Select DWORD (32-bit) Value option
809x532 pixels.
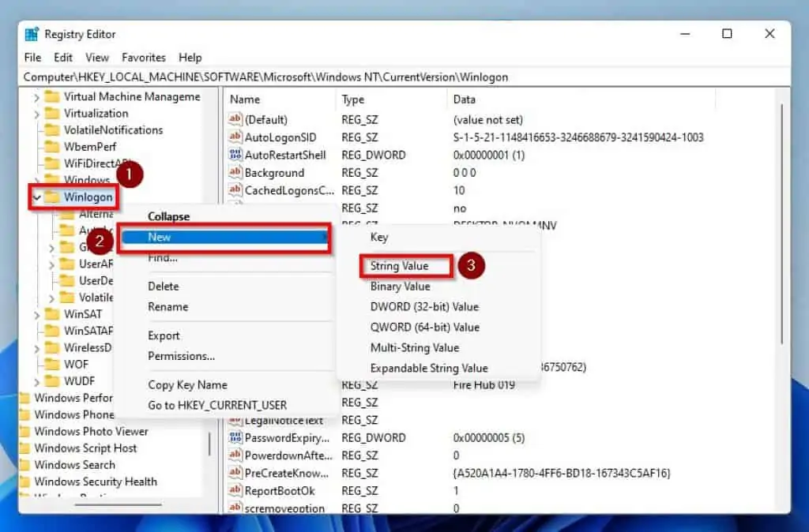coord(424,306)
